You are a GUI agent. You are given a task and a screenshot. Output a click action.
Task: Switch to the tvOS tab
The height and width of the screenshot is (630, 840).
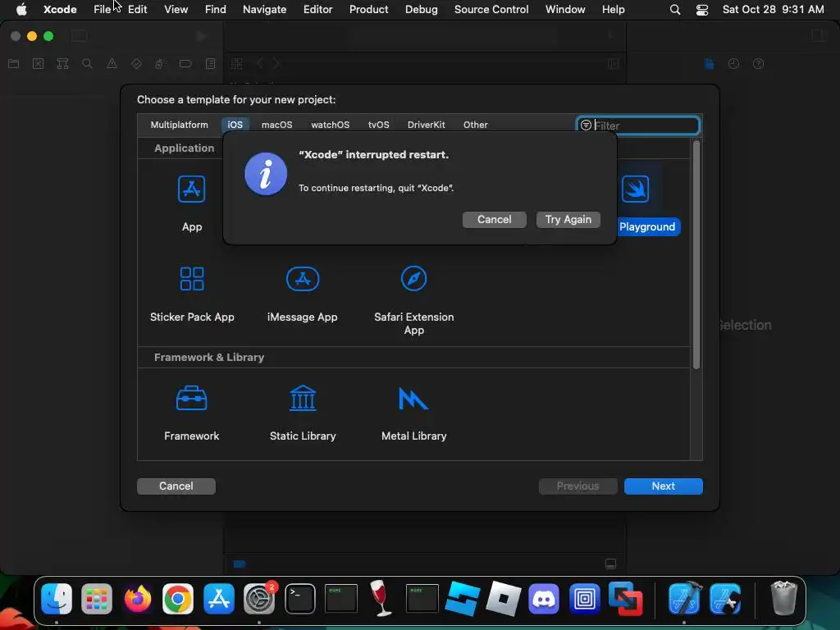pyautogui.click(x=378, y=125)
